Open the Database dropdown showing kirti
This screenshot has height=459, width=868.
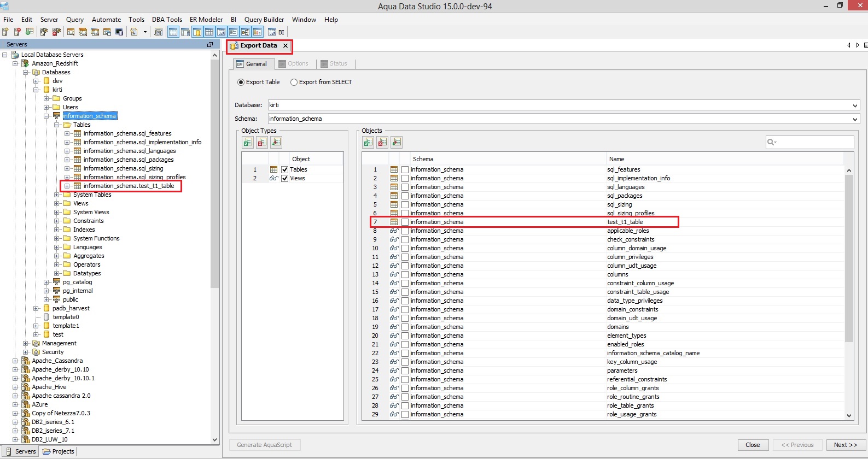(x=855, y=105)
